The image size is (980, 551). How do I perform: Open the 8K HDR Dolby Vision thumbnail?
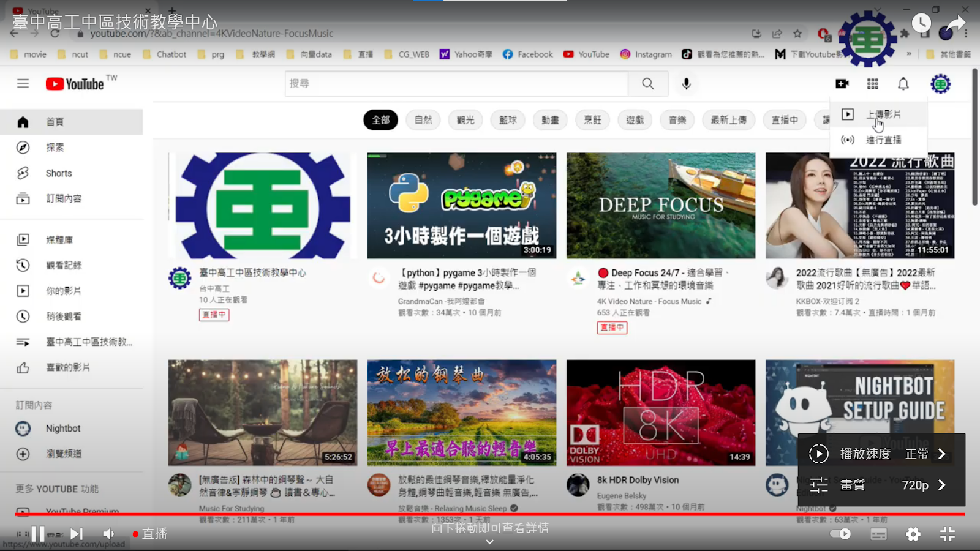tap(661, 413)
